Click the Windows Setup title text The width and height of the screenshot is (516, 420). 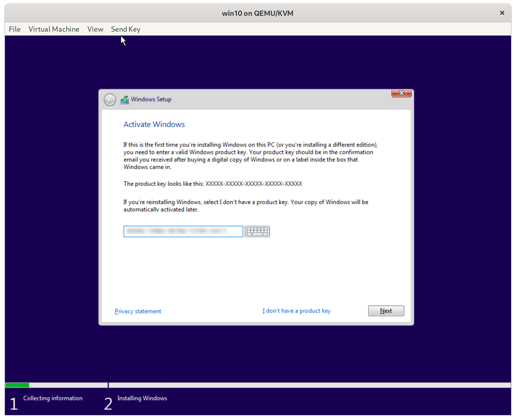151,99
